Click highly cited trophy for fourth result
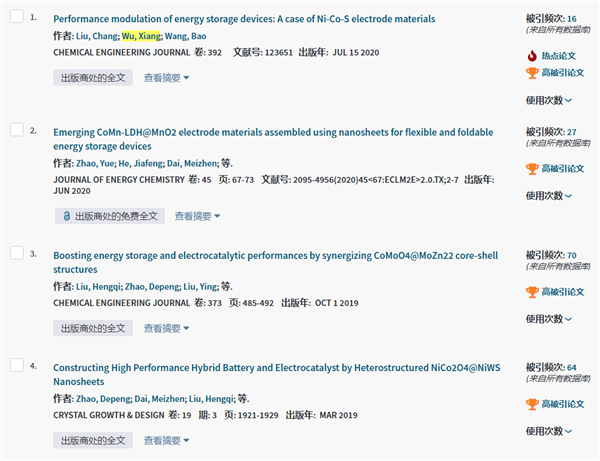Screen dimensions: 600x461 (x=532, y=404)
